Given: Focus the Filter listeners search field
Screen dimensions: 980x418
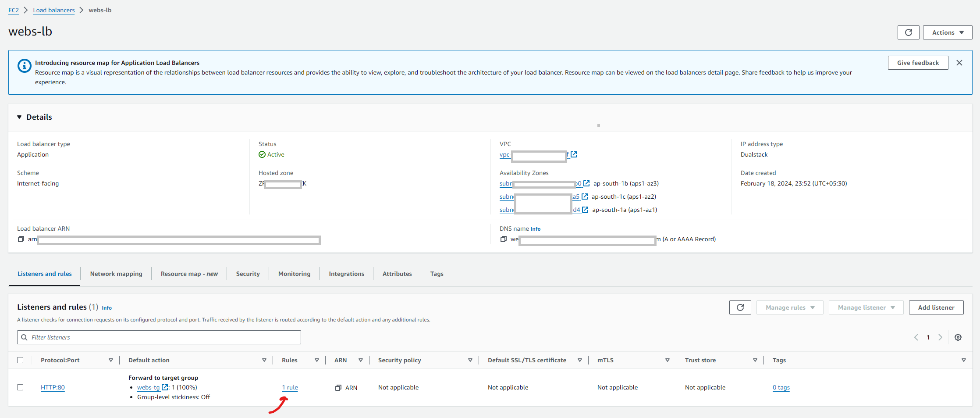Looking at the screenshot, I should coord(162,337).
